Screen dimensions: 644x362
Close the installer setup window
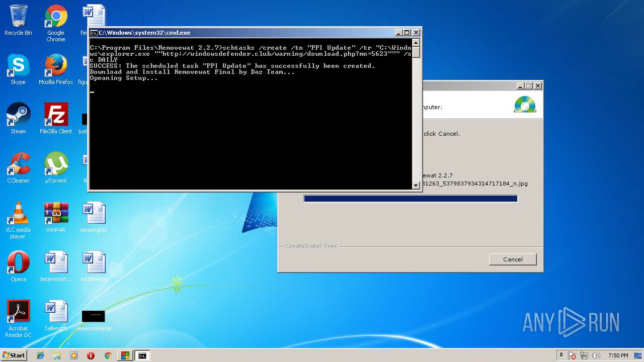(538, 86)
